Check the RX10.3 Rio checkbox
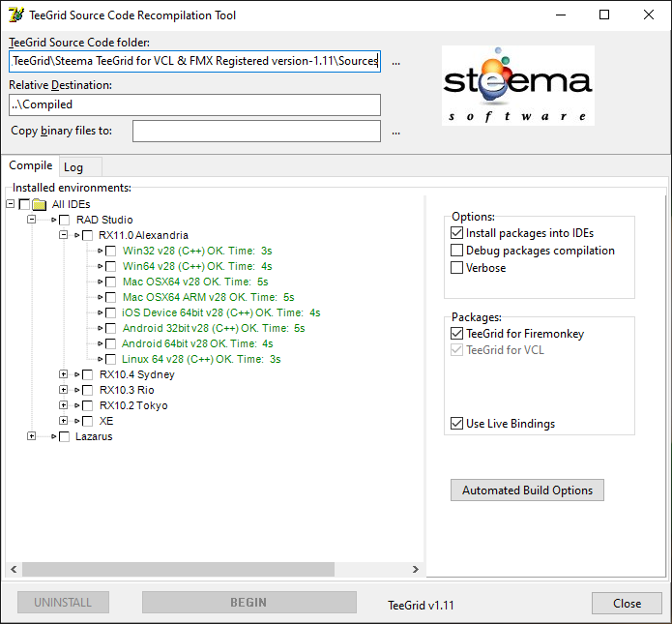This screenshot has height=624, width=672. click(87, 390)
